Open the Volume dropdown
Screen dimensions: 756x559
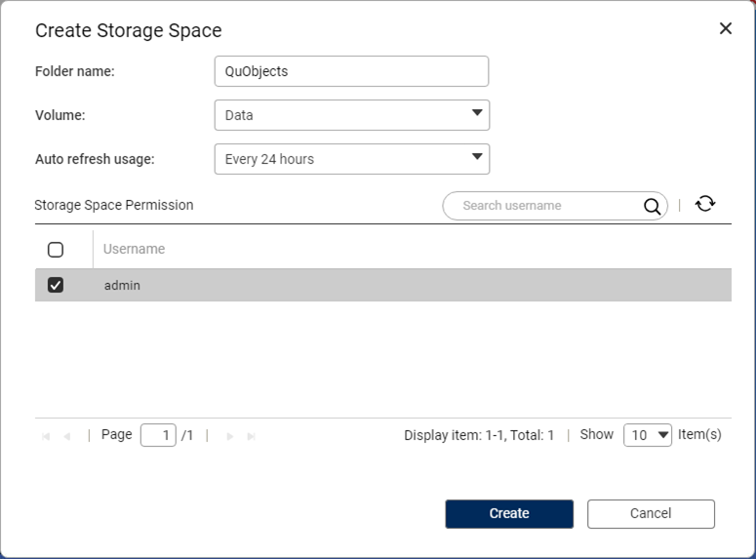[351, 115]
